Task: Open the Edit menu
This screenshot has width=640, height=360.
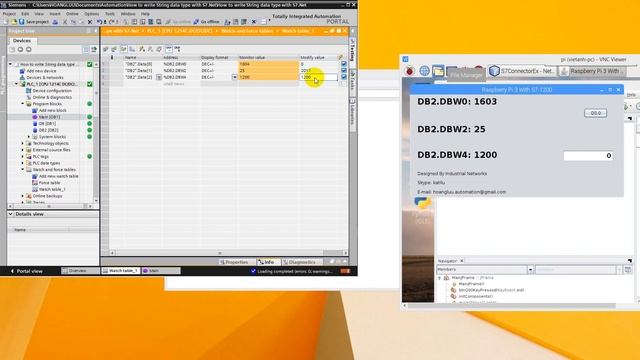Action: pyautogui.click(x=25, y=14)
